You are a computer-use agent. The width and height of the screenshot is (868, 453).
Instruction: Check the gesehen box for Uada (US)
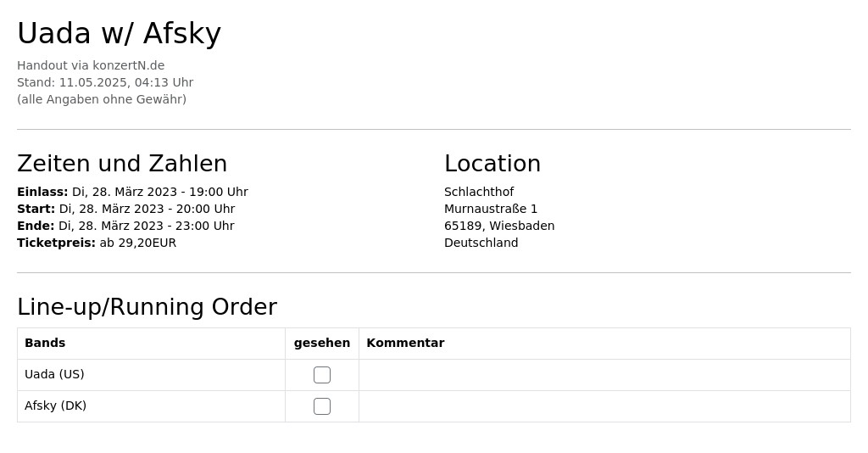point(321,375)
